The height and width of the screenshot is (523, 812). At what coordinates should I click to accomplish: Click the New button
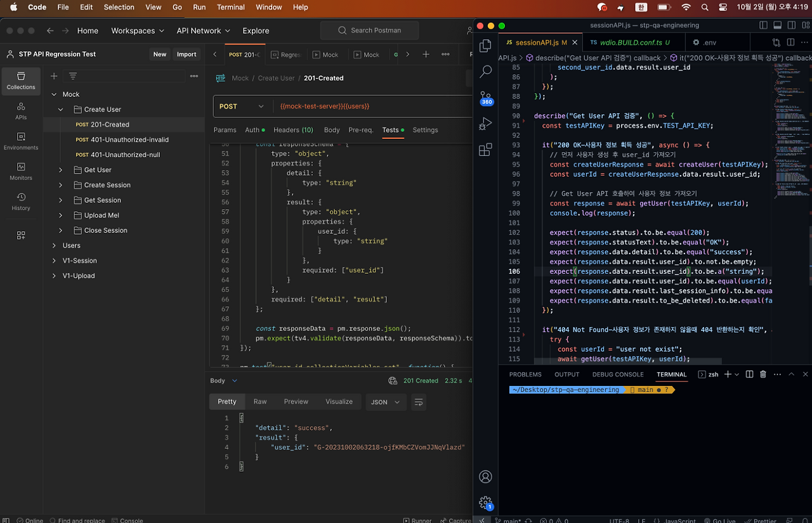coord(159,55)
